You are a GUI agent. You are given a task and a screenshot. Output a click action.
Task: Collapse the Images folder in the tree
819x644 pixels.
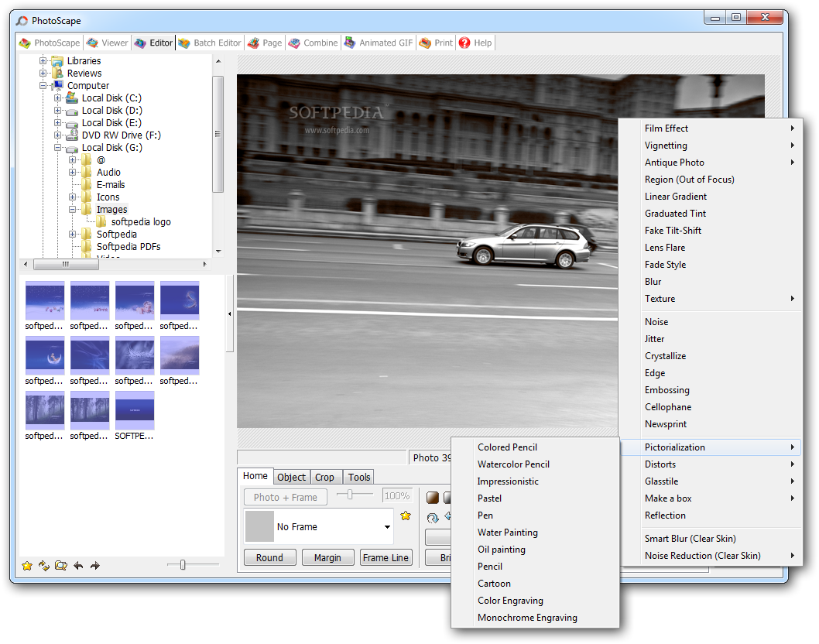point(73,209)
